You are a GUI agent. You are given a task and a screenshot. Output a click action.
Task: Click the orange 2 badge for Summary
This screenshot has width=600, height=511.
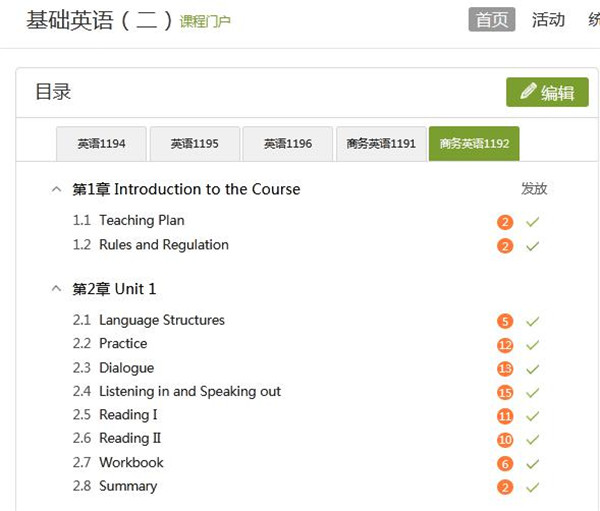pyautogui.click(x=505, y=488)
